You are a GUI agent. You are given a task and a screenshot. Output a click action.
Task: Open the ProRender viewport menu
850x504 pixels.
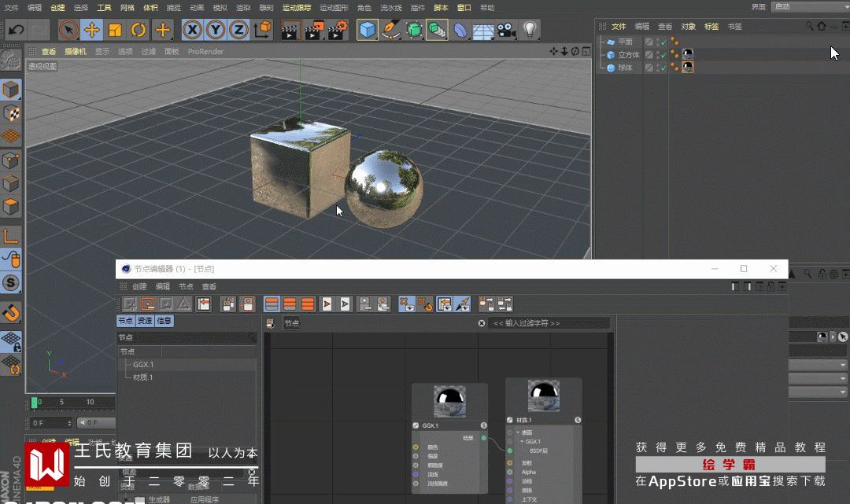[x=205, y=51]
